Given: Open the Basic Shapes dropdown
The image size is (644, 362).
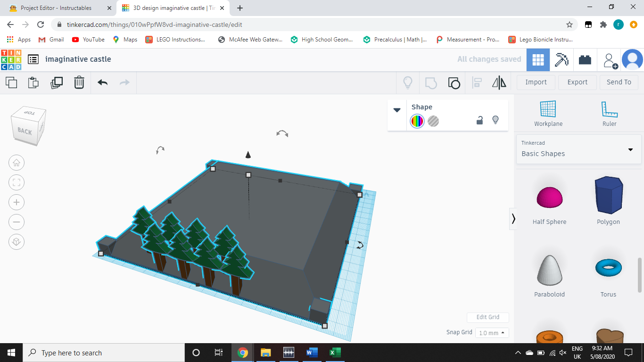Looking at the screenshot, I should pos(578,149).
